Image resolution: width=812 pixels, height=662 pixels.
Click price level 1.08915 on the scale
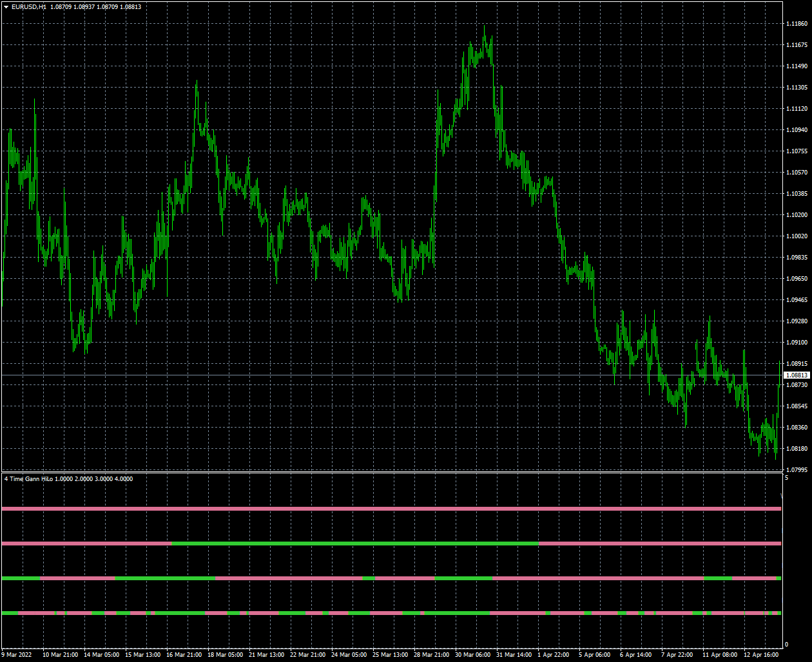coord(797,364)
